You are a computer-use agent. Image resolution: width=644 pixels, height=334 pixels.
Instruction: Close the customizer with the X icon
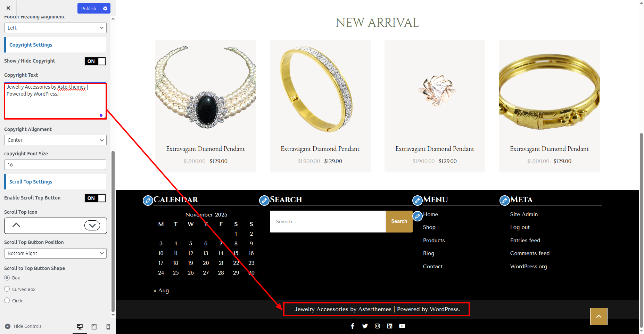point(8,8)
